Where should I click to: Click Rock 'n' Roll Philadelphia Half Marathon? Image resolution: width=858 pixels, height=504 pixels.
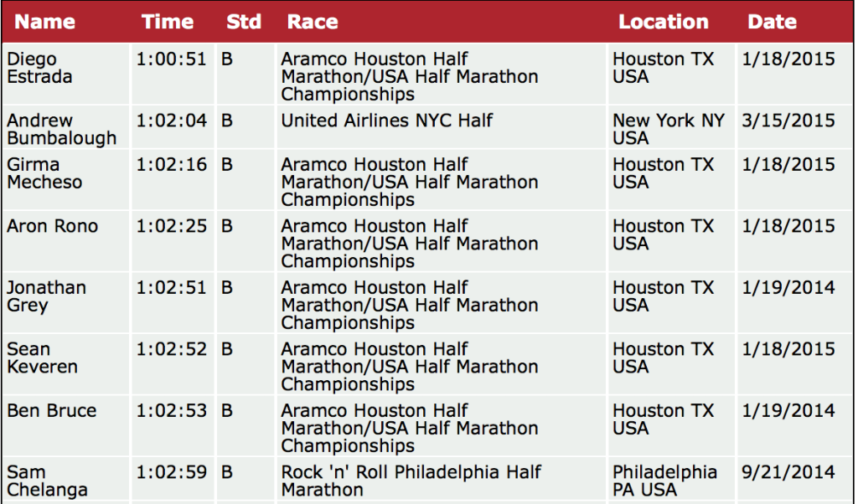411,481
